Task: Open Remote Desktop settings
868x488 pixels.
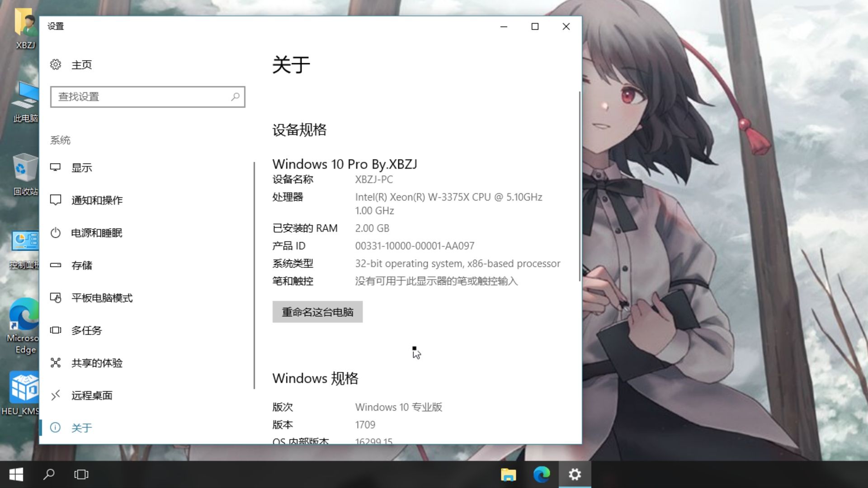Action: click(x=91, y=395)
